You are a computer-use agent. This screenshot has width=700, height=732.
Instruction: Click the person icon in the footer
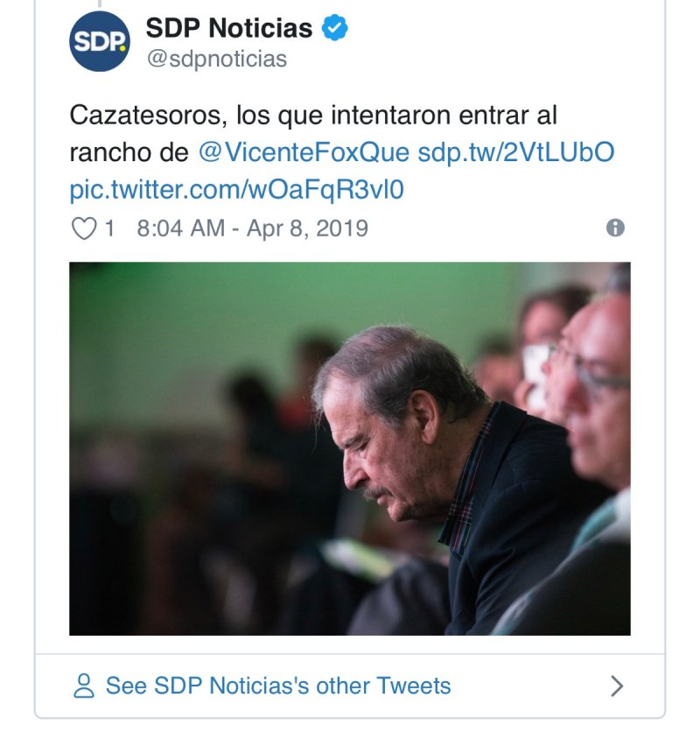pos(84,685)
